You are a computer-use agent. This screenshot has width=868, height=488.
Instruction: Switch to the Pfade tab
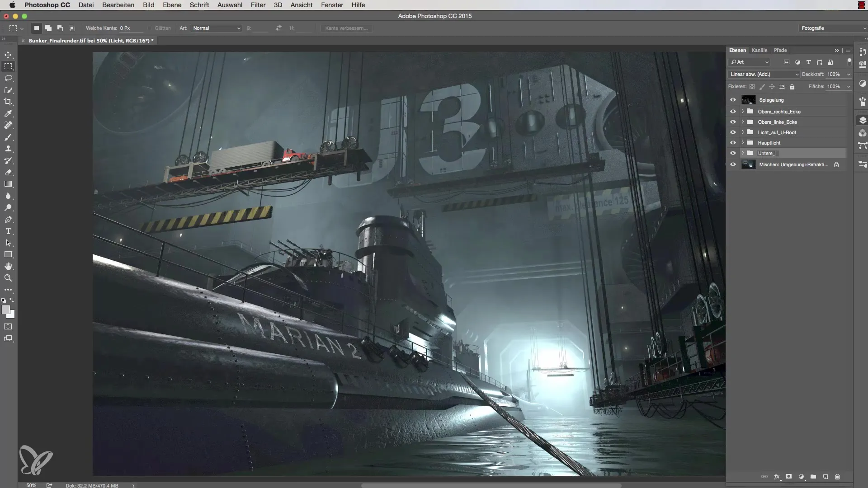click(780, 50)
